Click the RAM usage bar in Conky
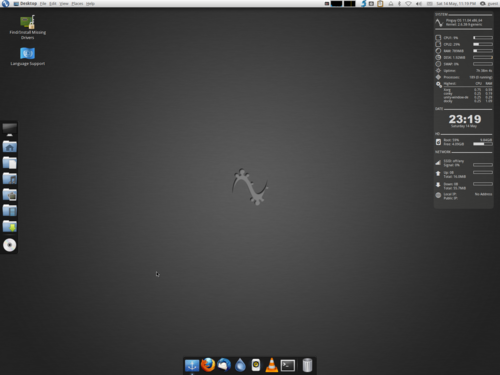The width and height of the screenshot is (500, 375). pyautogui.click(x=483, y=51)
